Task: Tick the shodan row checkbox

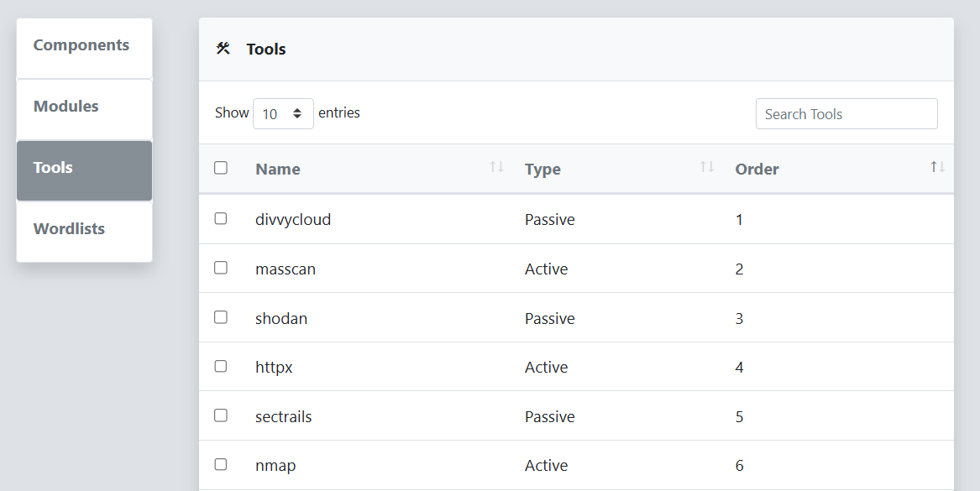Action: coord(221,316)
